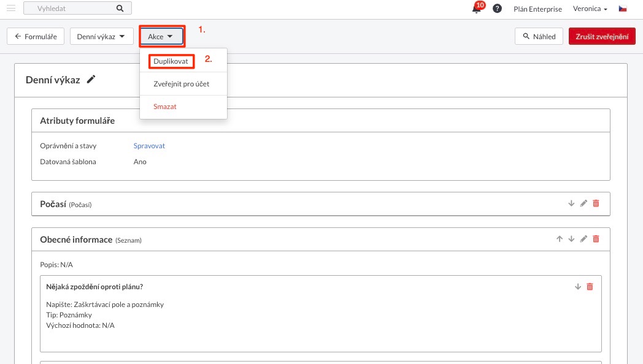
Task: Open the Náhled preview button
Action: tap(539, 36)
